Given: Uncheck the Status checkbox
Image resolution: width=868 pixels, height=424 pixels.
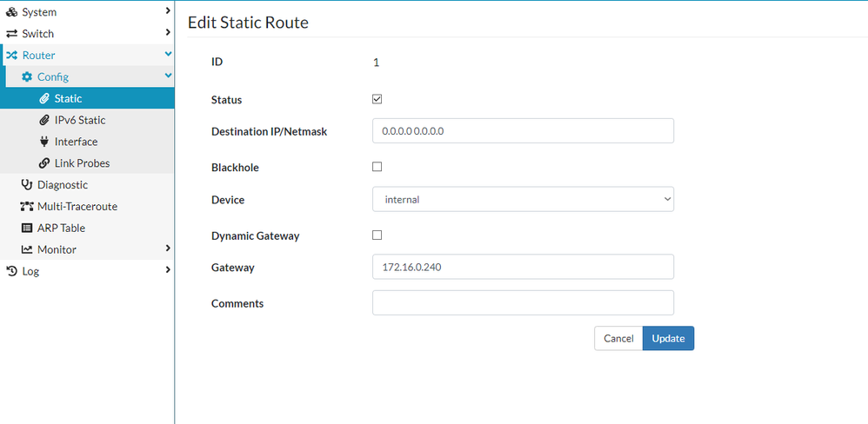Looking at the screenshot, I should (377, 99).
